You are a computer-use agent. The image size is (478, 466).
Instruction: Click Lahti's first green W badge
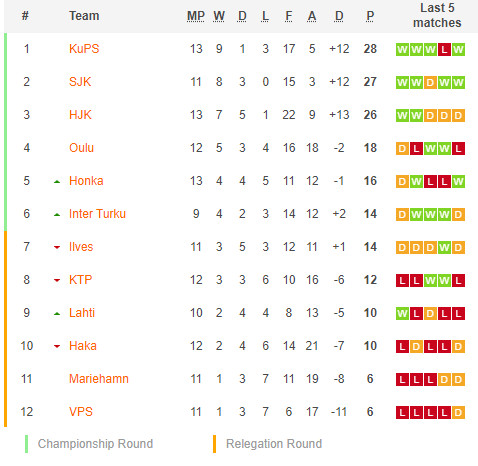click(402, 314)
